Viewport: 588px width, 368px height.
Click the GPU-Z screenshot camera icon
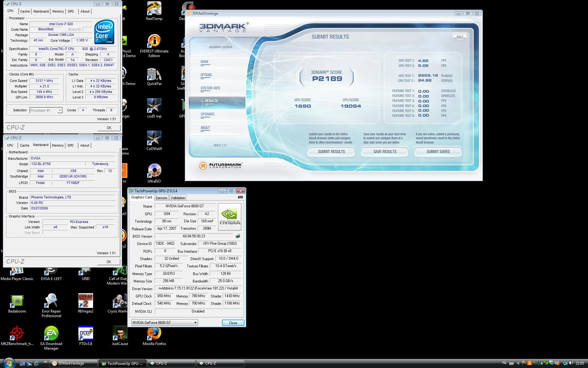pos(240,197)
